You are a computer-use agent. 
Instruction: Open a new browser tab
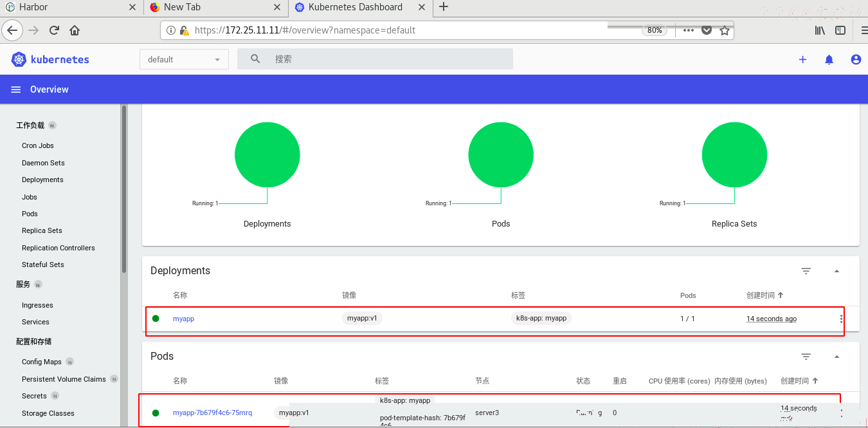[x=443, y=7]
